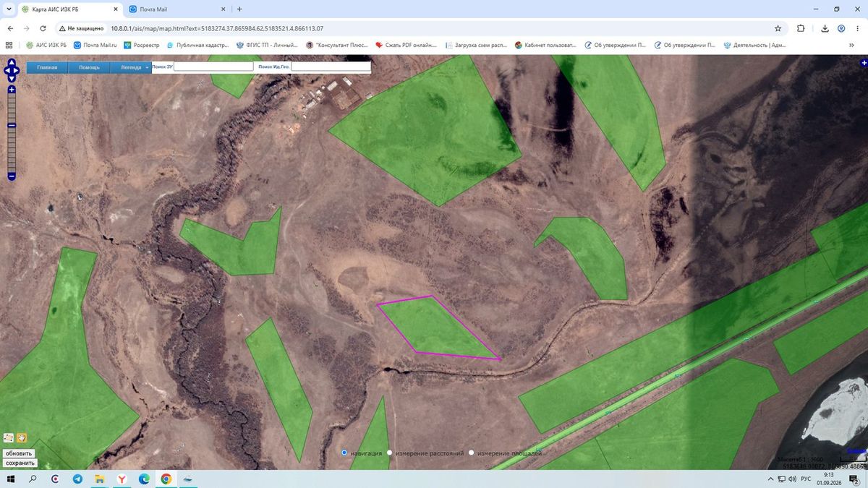Open the Windows Start menu

(x=11, y=479)
